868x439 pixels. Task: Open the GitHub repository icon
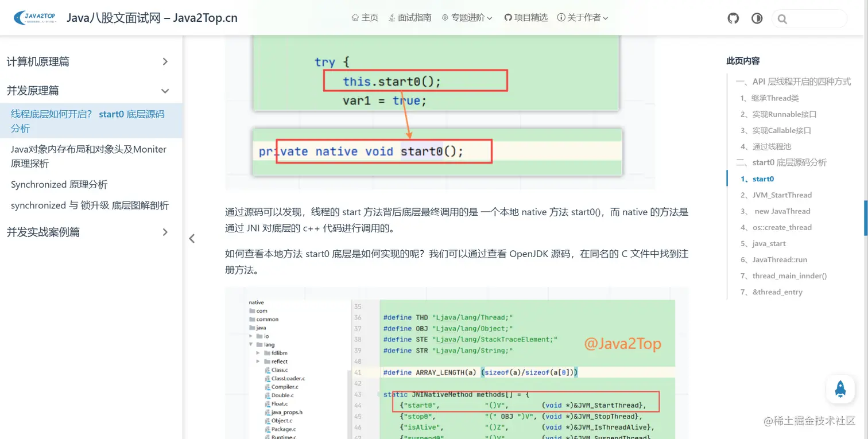tap(733, 18)
